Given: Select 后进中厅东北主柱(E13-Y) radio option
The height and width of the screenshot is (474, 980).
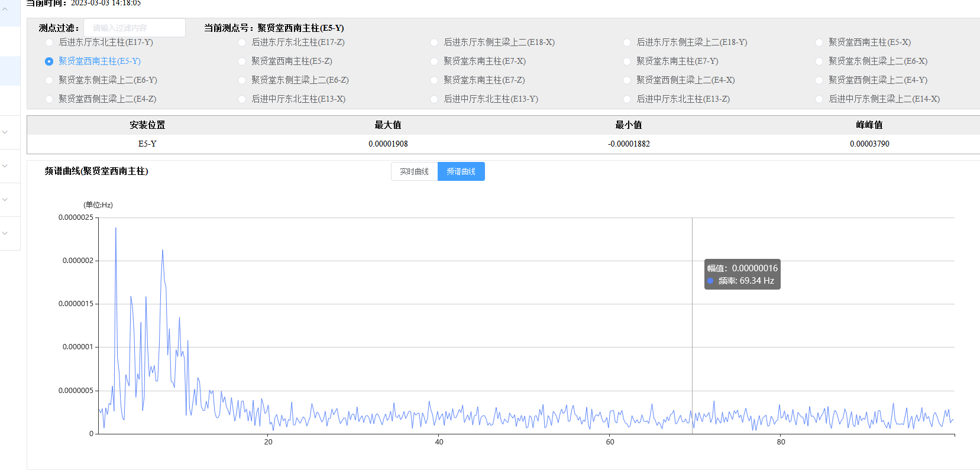Looking at the screenshot, I should click(x=434, y=99).
